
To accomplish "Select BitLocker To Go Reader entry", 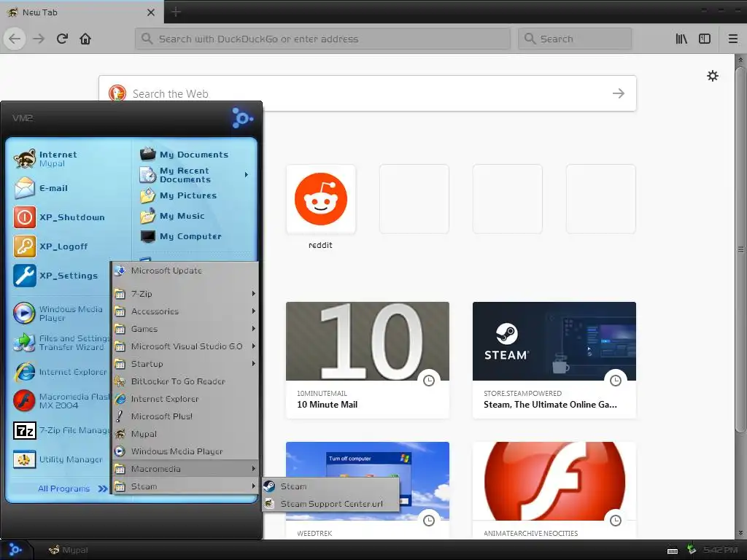I will point(186,381).
